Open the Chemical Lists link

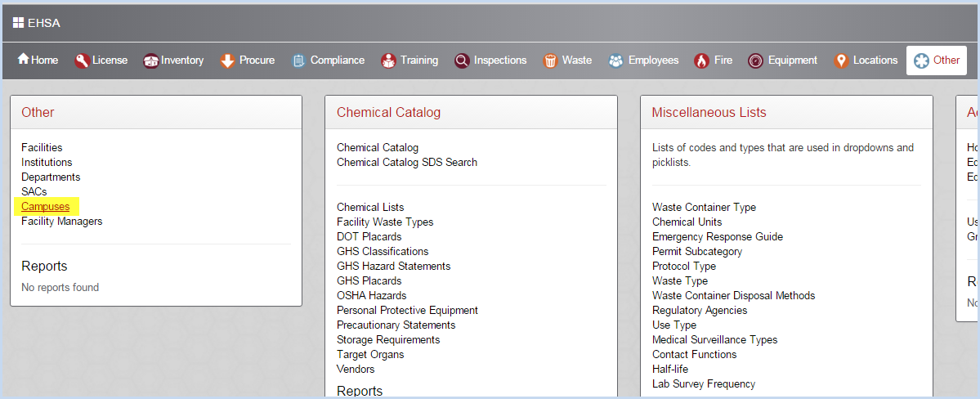tap(370, 207)
